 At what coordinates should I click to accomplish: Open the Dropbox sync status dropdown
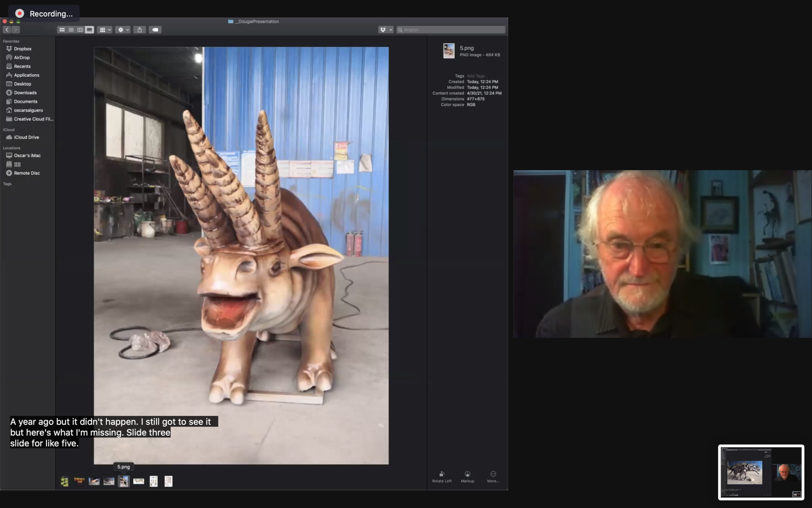tap(385, 29)
